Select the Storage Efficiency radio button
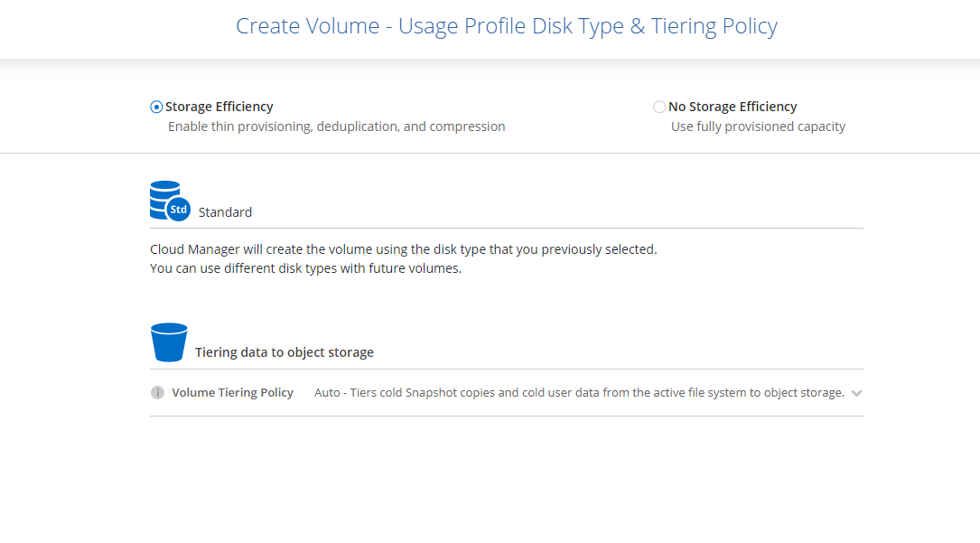Screen dimensions: 980x543 click(x=156, y=107)
